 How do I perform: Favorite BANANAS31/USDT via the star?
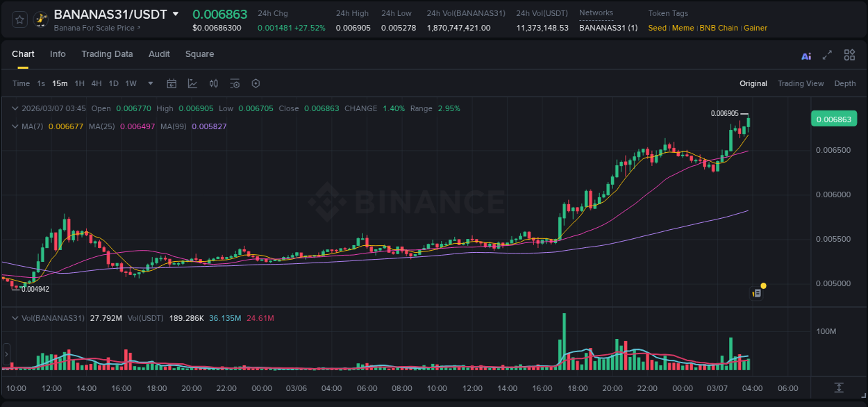(19, 19)
